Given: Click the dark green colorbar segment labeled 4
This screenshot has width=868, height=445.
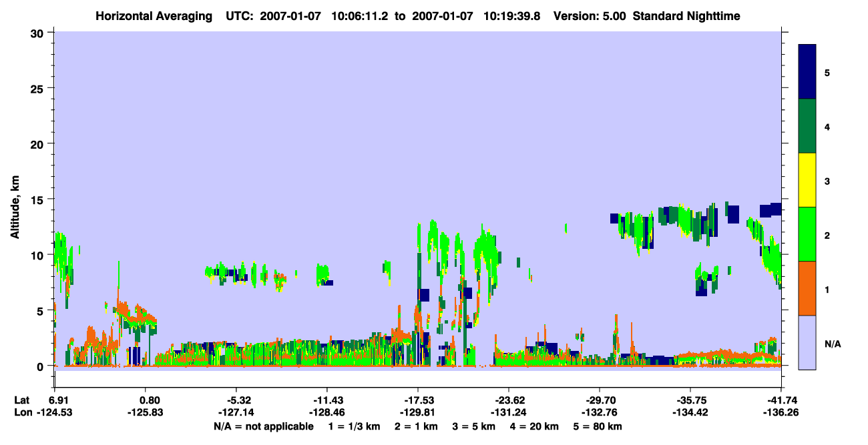Looking at the screenshot, I should point(807,126).
